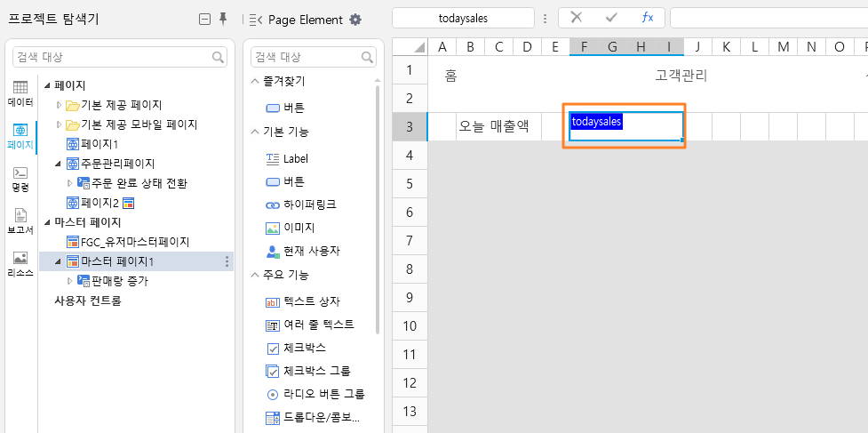Confirm cell entry with checkmark icon
Viewport: 868px width, 433px height.
611,18
